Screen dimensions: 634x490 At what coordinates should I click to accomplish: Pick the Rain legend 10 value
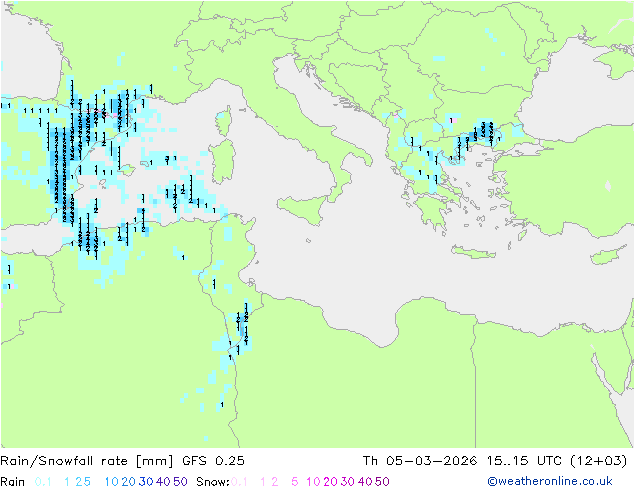pyautogui.click(x=112, y=482)
